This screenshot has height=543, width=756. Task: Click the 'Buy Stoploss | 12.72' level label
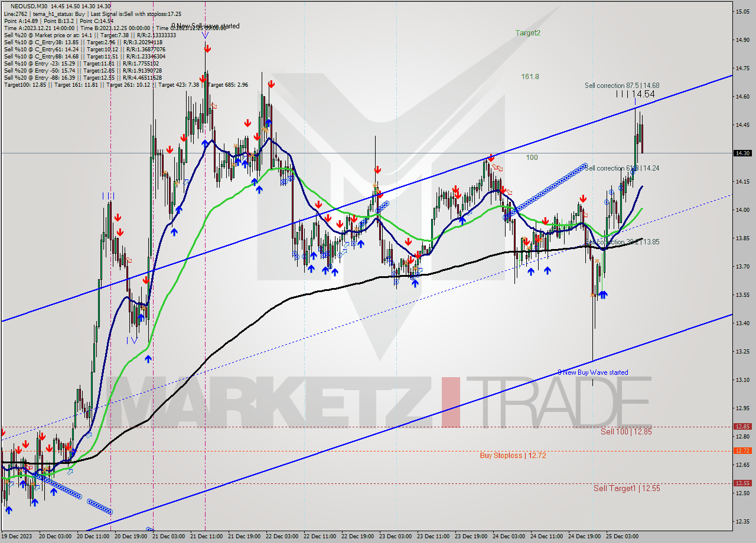[513, 456]
